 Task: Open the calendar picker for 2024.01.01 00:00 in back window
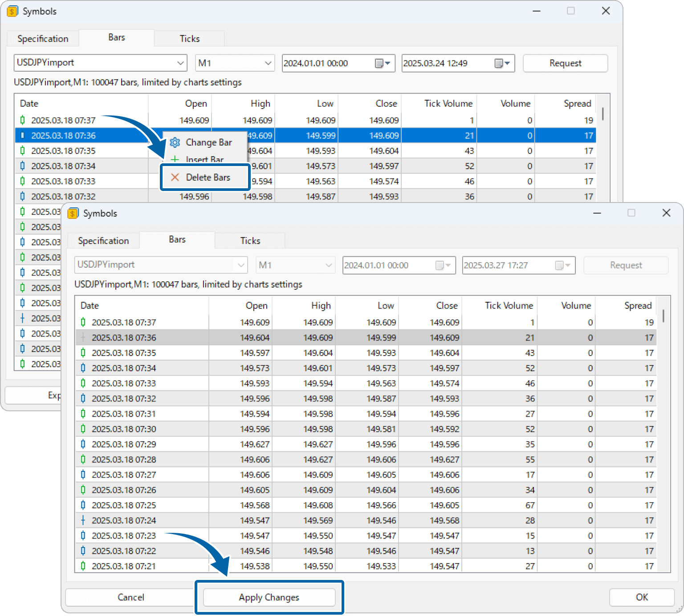coord(383,63)
